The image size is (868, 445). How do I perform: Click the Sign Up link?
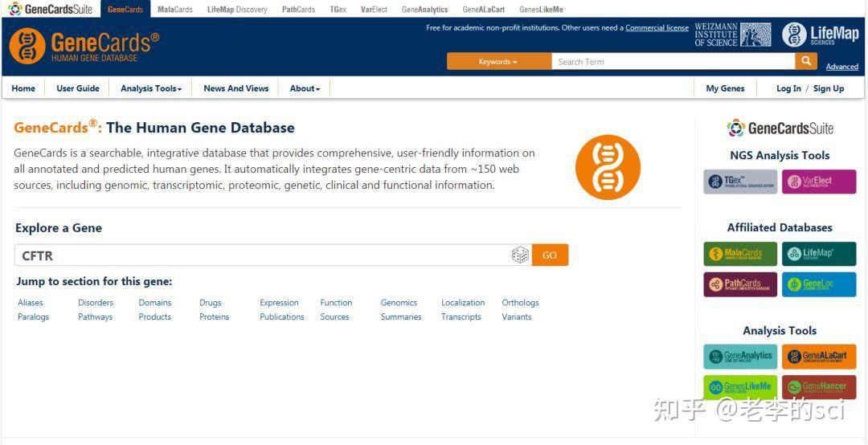tap(828, 88)
